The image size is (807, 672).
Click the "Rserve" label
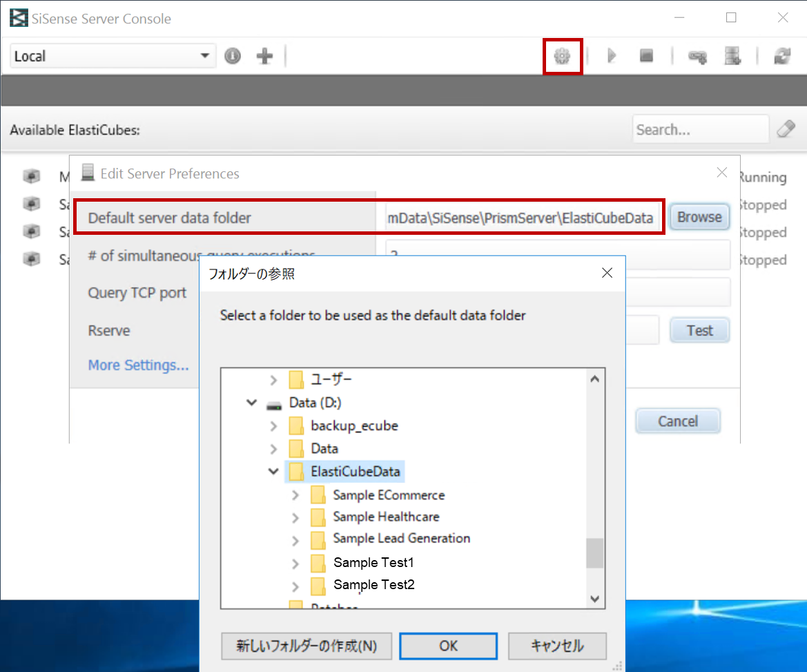point(109,330)
